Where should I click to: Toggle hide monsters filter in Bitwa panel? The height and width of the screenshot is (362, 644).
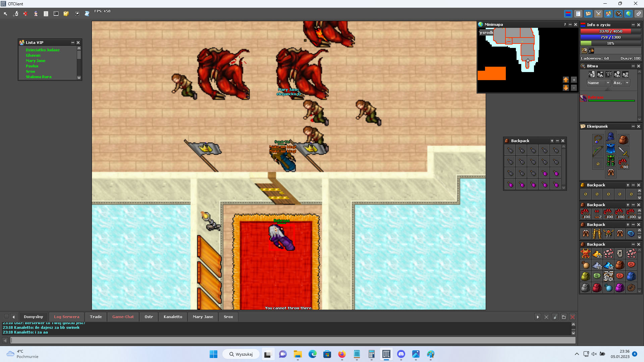click(608, 74)
